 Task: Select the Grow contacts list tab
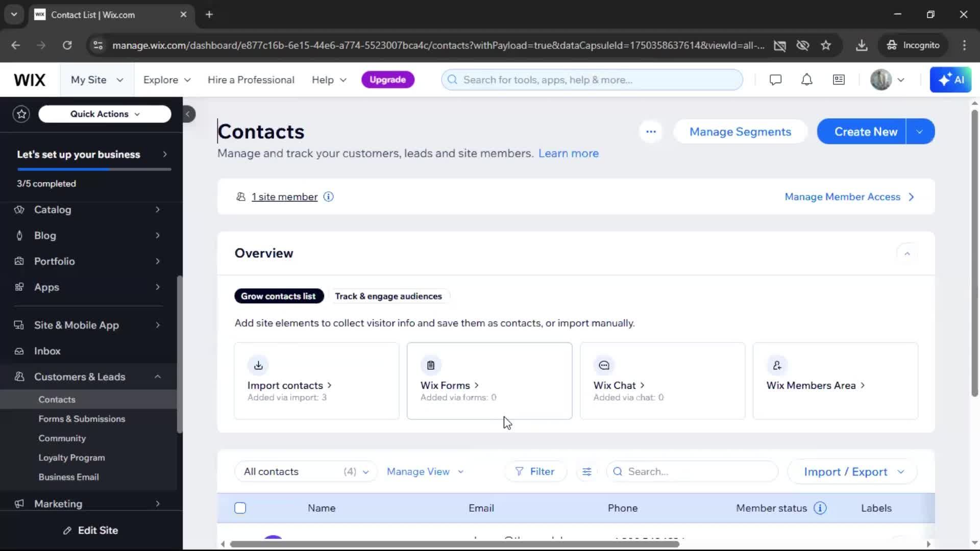(279, 296)
